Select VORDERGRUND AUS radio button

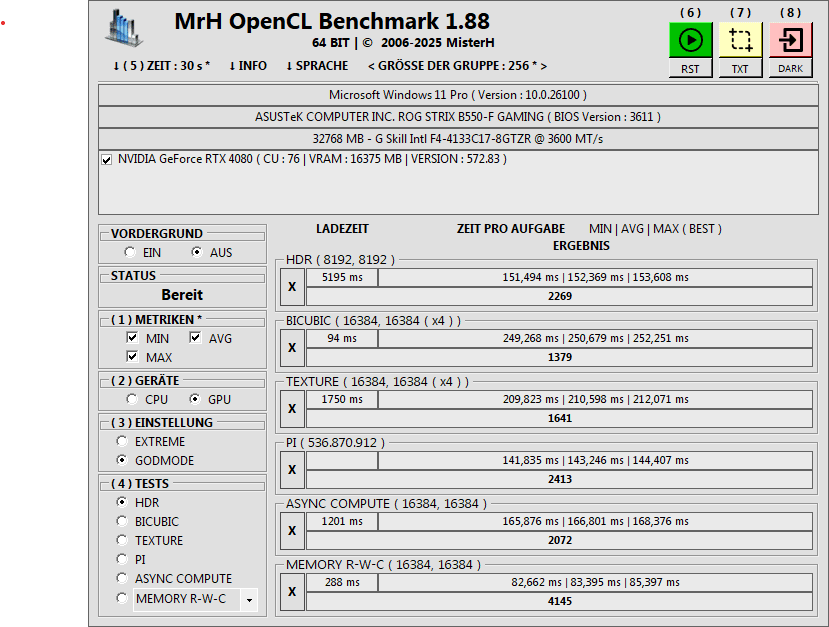(x=197, y=252)
